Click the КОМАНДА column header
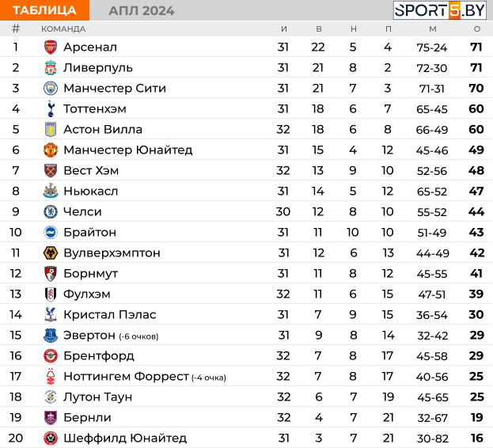 tap(63, 29)
